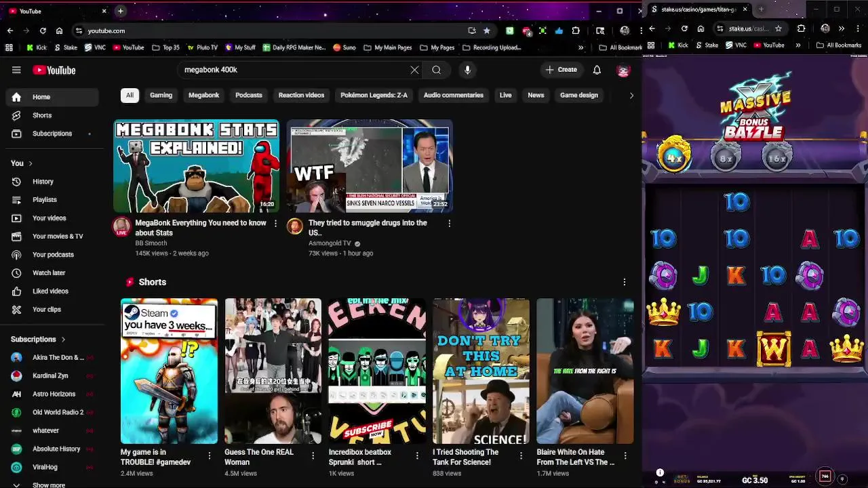
Task: Select the Game design filter chip
Action: pos(579,96)
